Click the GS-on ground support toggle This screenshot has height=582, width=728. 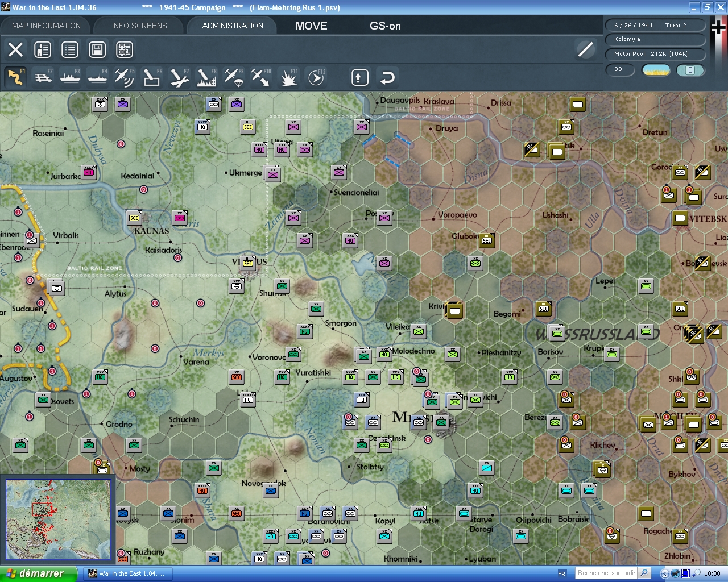pos(385,26)
